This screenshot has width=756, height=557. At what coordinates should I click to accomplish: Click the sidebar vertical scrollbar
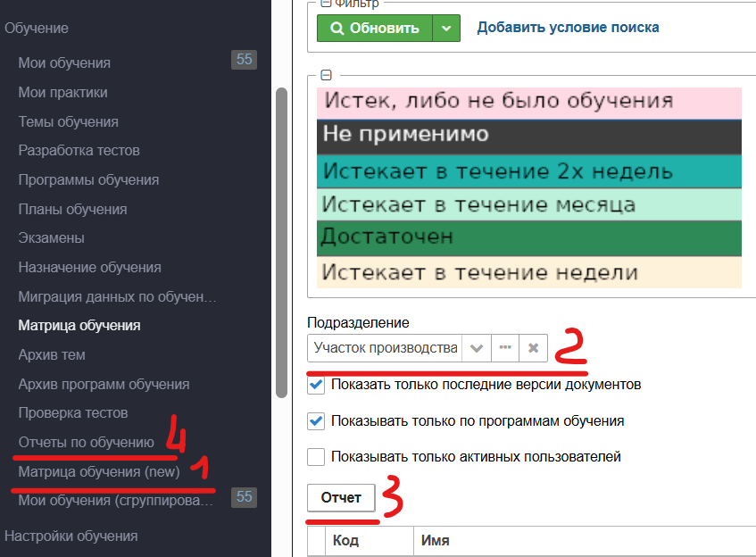tap(281, 243)
